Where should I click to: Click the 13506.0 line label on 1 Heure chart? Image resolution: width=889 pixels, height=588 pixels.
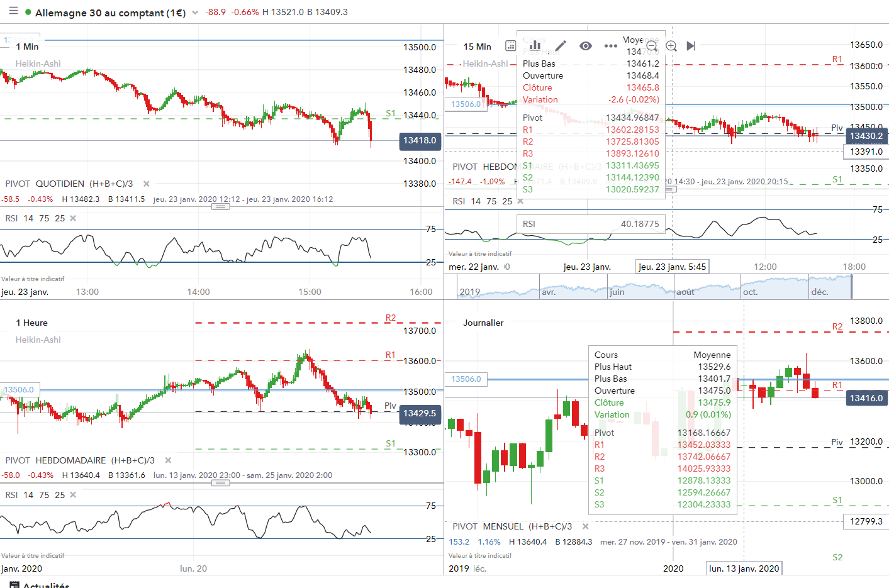click(20, 390)
